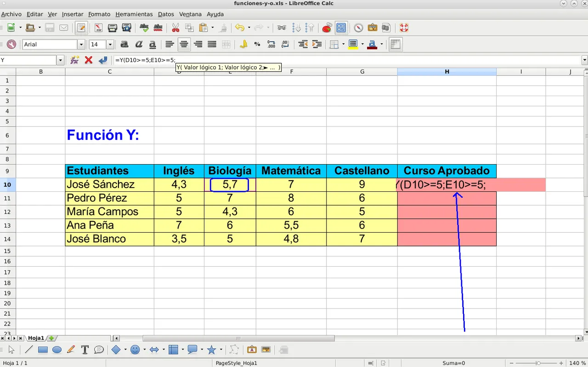This screenshot has height=367, width=588.
Task: Click the percent number format icon
Action: point(257,44)
